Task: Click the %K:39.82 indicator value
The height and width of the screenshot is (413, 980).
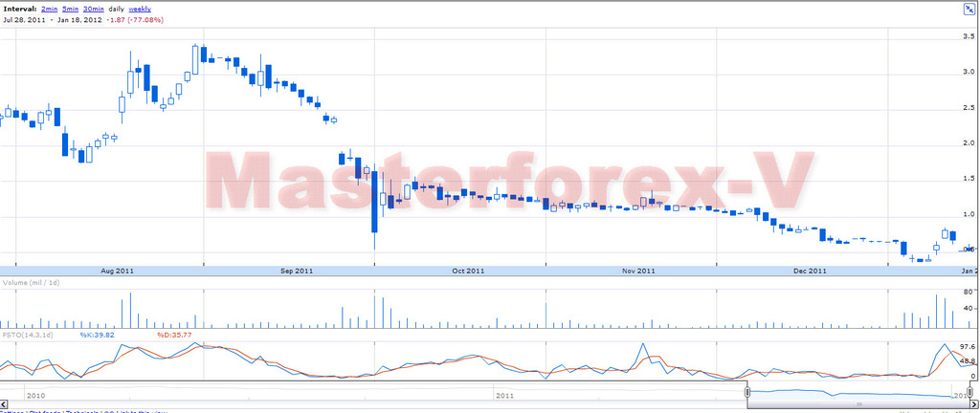Action: [98, 336]
